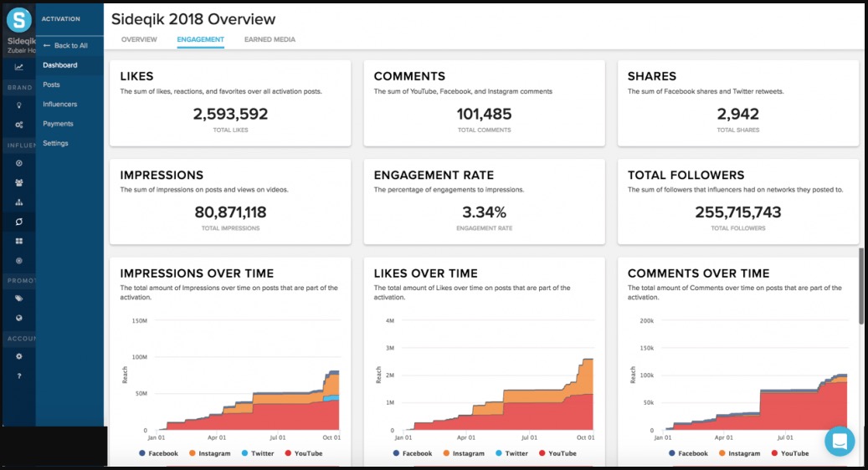Viewport: 868px width, 470px height.
Task: Open the people group icon
Action: pos(18,182)
